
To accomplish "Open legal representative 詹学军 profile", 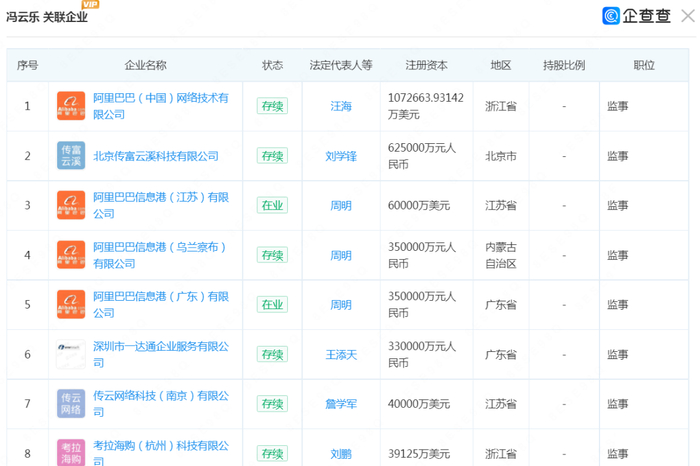I will 341,404.
